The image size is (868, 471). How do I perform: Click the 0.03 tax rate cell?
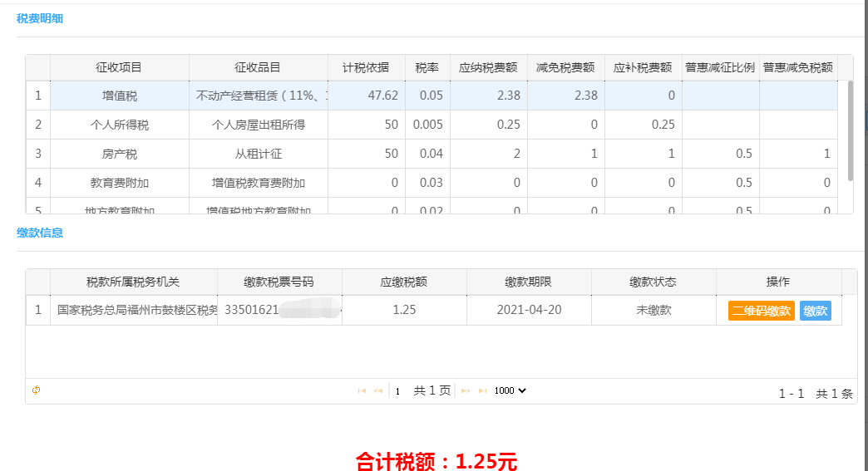tap(427, 183)
